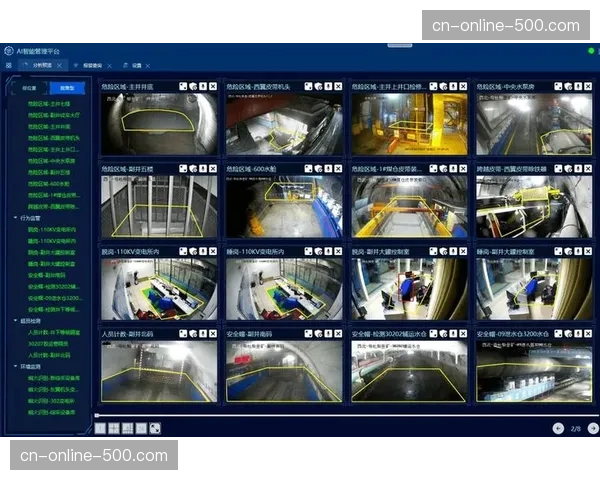The image size is (600, 480).
Task: Switch to nine-screen grid layout button
Action: tap(127, 428)
